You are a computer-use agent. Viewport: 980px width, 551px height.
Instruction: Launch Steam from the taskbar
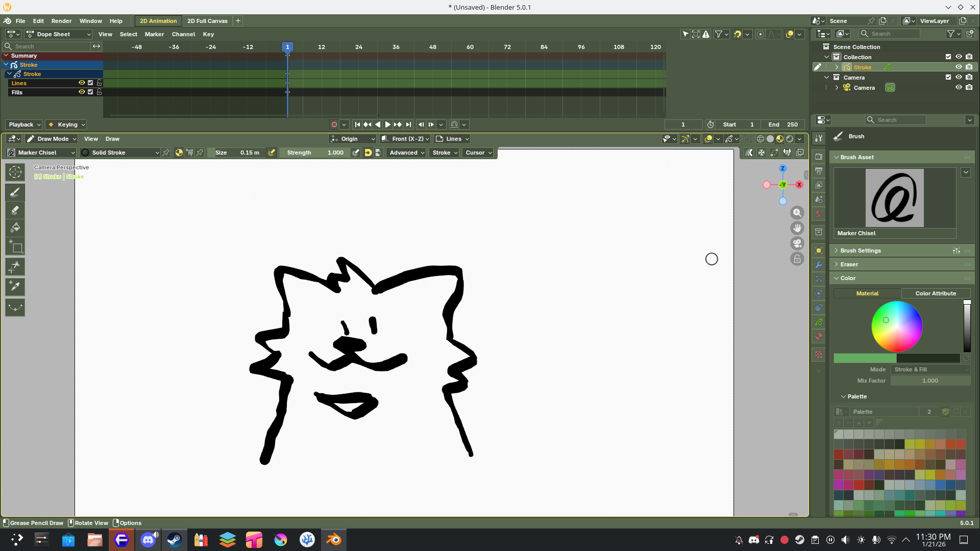point(174,540)
